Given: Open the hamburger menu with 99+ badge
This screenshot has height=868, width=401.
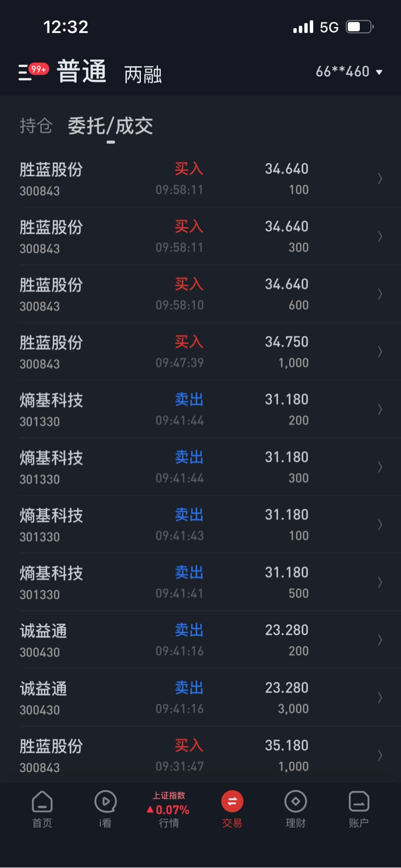Looking at the screenshot, I should [x=32, y=72].
